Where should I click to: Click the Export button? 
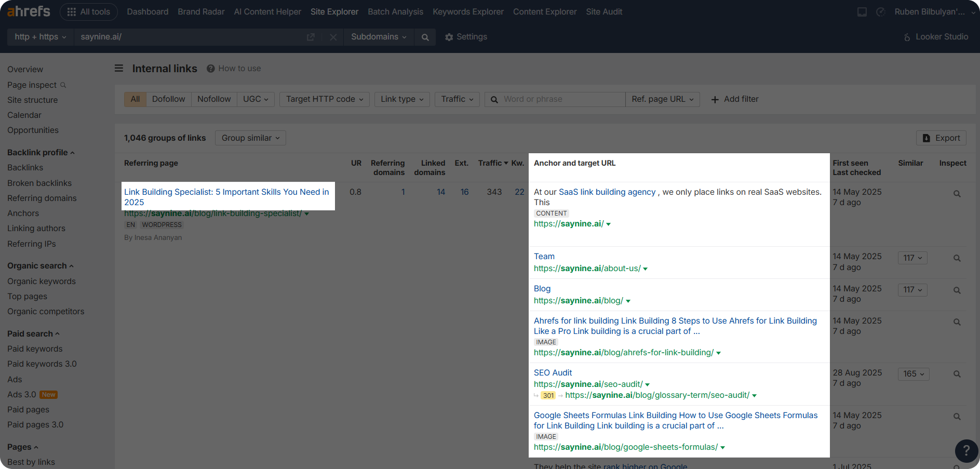(x=941, y=138)
